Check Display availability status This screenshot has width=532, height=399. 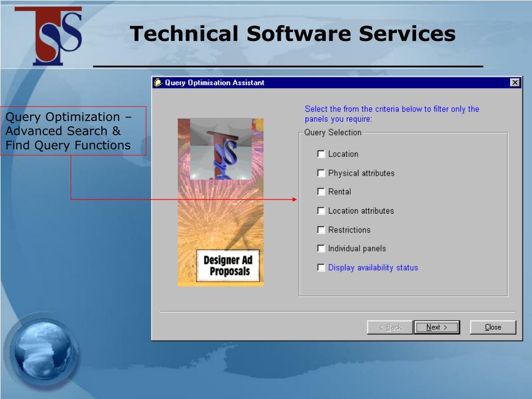pos(321,268)
